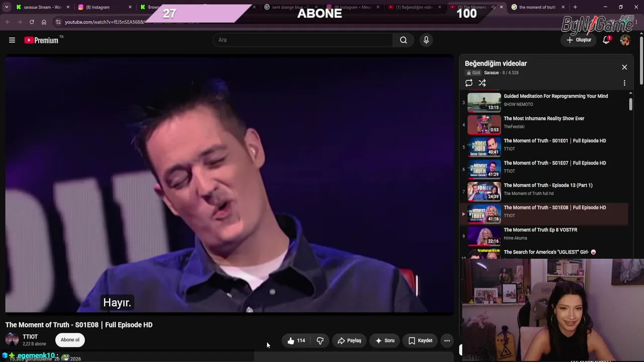
Task: Click the Gizli privacy badge
Action: (473, 73)
